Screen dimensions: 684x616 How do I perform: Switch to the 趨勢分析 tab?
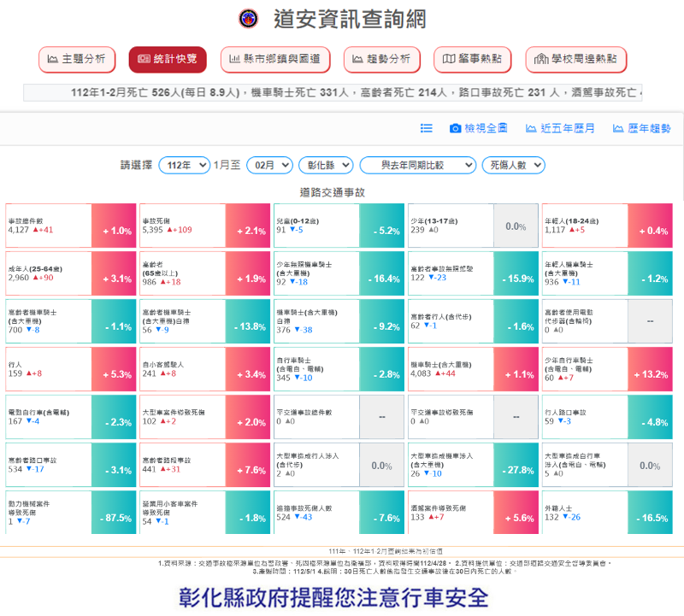382,59
